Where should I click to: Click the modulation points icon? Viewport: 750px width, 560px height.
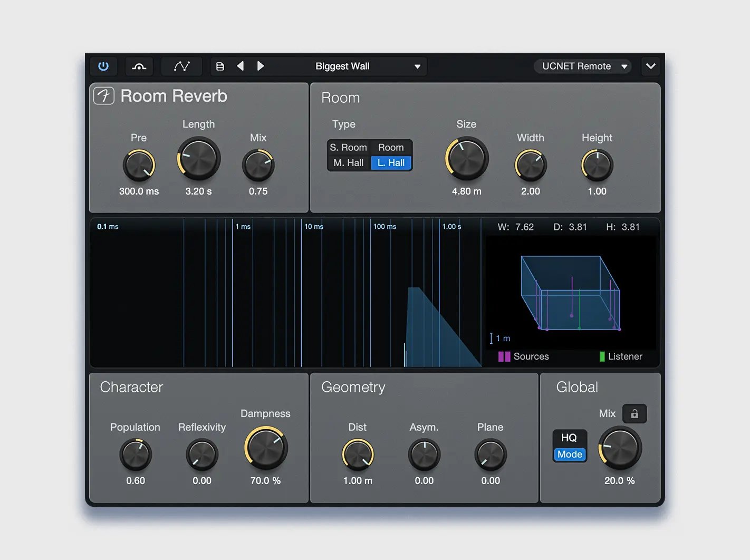181,66
